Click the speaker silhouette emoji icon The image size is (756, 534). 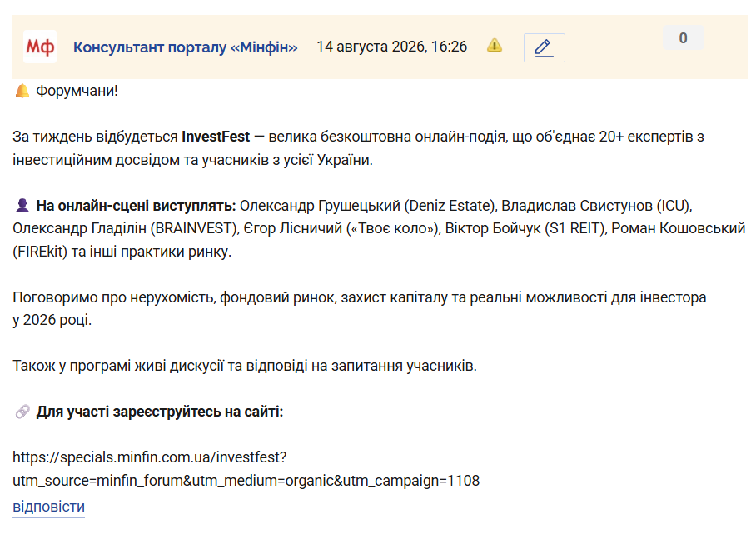coord(22,206)
